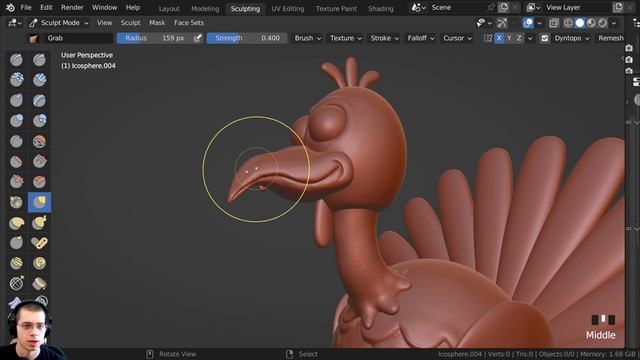Open the Face Sets menu
The image size is (640, 360).
(189, 23)
